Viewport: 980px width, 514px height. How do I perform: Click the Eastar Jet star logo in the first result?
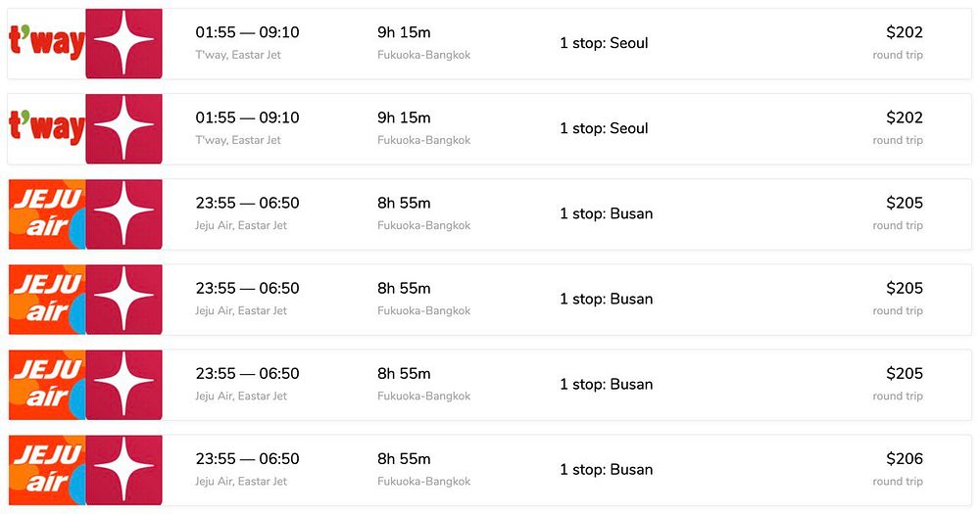123,43
